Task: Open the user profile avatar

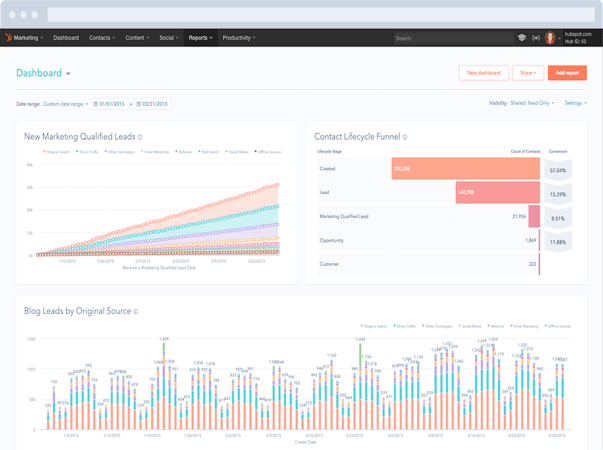Action: click(550, 38)
